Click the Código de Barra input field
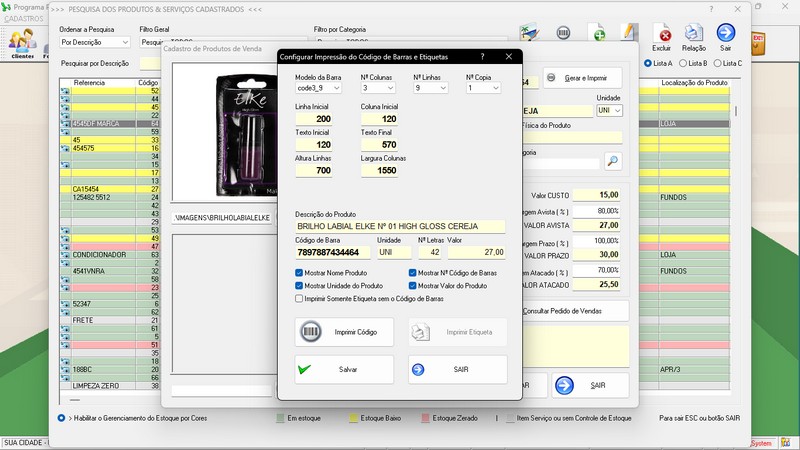This screenshot has width=800, height=450. click(x=333, y=253)
